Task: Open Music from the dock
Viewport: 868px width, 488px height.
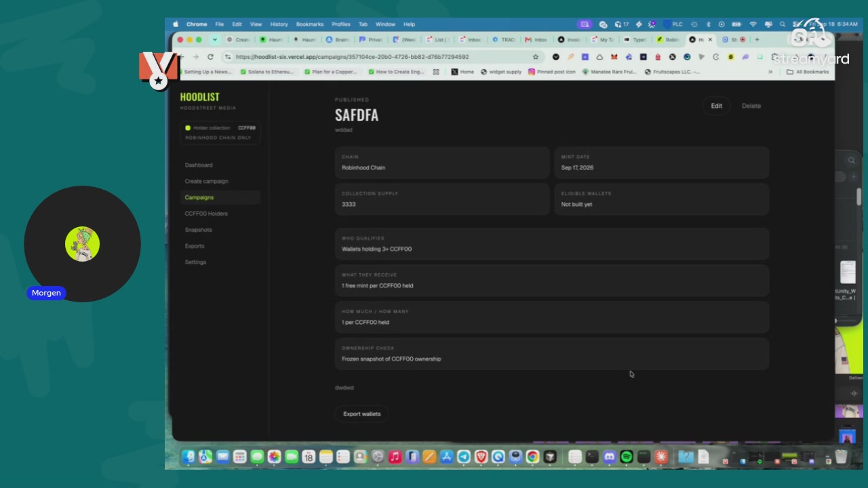Action: coord(395,457)
